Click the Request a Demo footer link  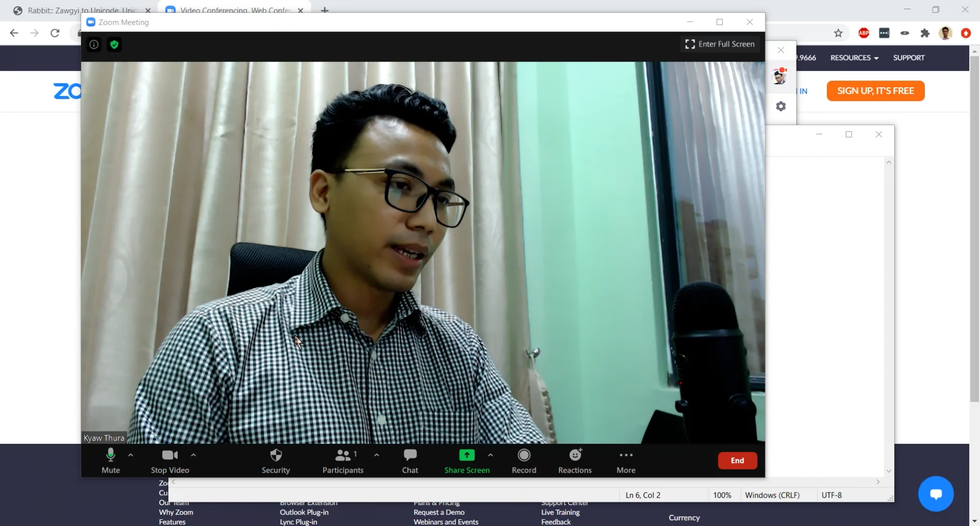(439, 512)
